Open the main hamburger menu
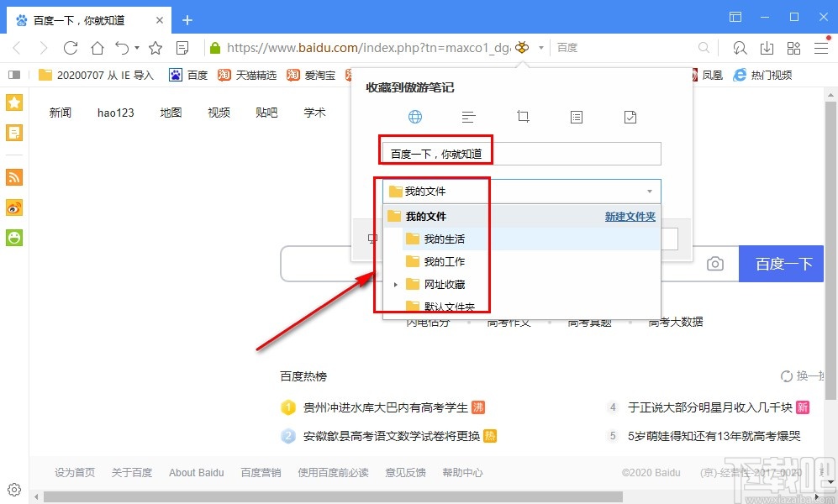Viewport: 838px width, 504px height. point(821,48)
